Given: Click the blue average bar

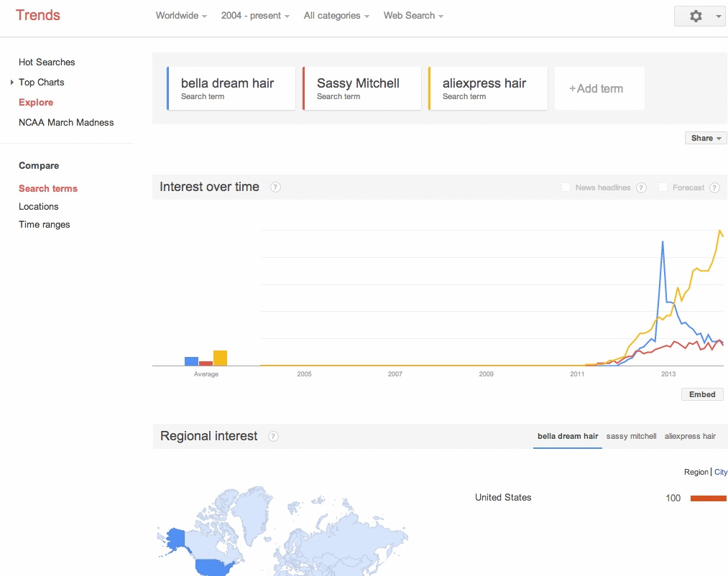Looking at the screenshot, I should click(191, 361).
